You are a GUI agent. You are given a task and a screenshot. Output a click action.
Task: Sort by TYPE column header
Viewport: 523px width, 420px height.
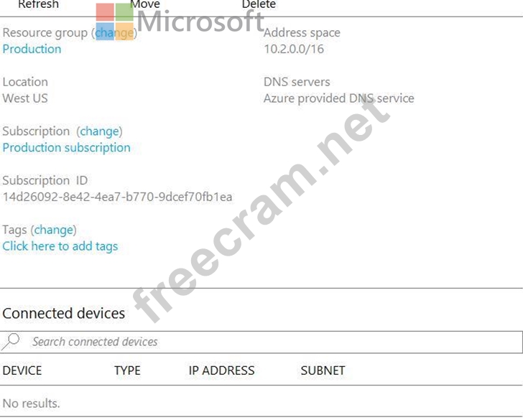coord(127,370)
